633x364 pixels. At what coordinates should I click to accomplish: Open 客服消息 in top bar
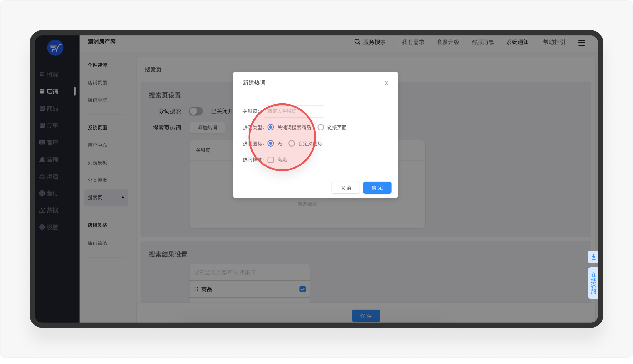tap(483, 42)
